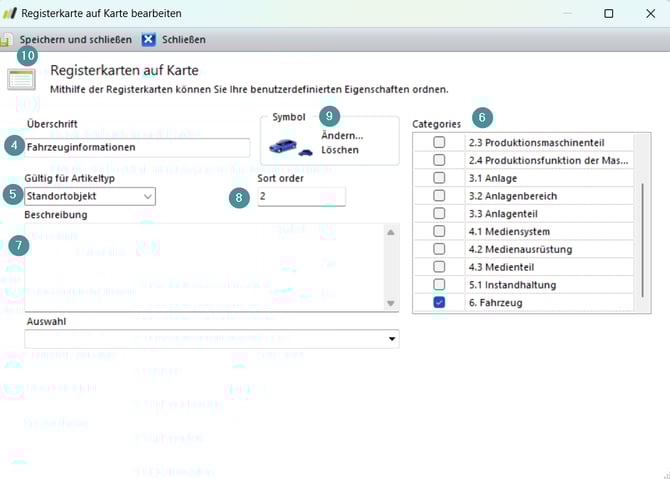The height and width of the screenshot is (479, 670).
Task: Click the blue X Schließen icon
Action: pos(148,40)
